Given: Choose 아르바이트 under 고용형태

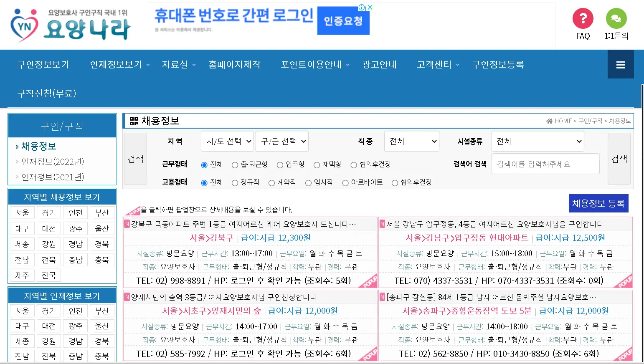Looking at the screenshot, I should click(x=345, y=182).
